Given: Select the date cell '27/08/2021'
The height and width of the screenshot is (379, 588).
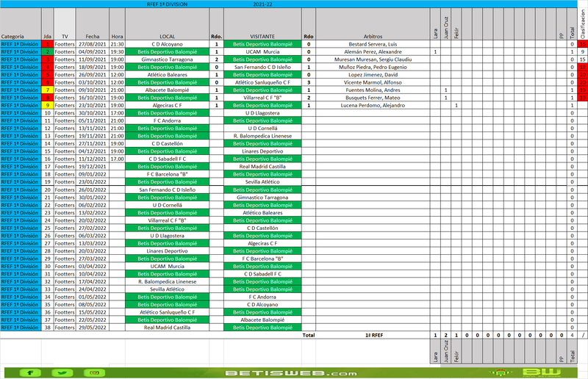Looking at the screenshot, I should pos(93,44).
